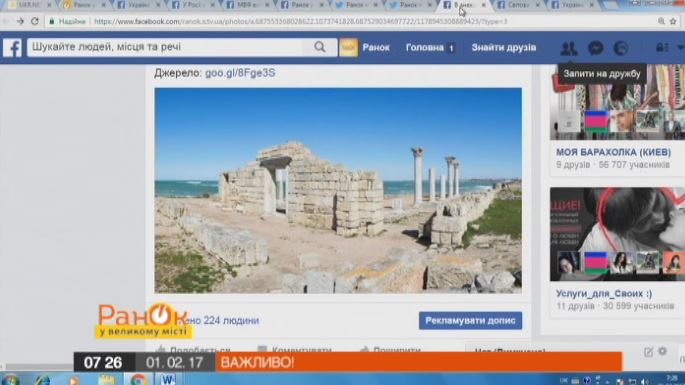This screenshot has height=385, width=685.
Task: Bookmark the page with the star icon
Action: tap(673, 21)
